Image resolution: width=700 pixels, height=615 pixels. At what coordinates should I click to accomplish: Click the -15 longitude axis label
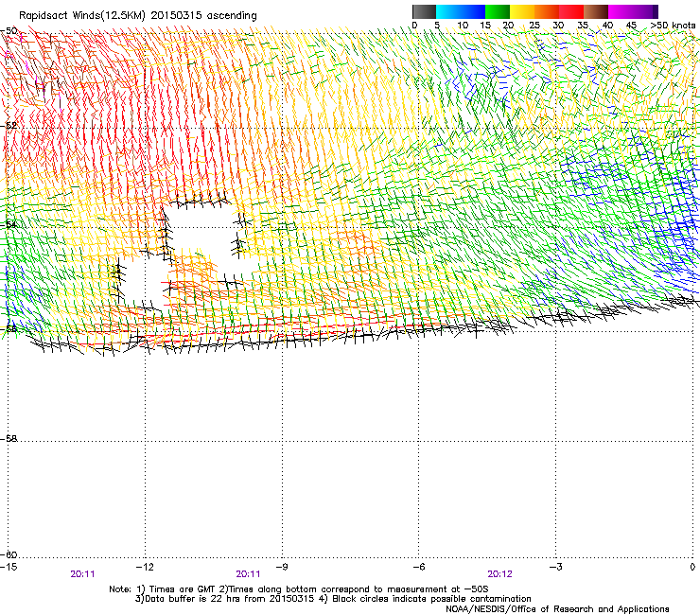pos(9,567)
